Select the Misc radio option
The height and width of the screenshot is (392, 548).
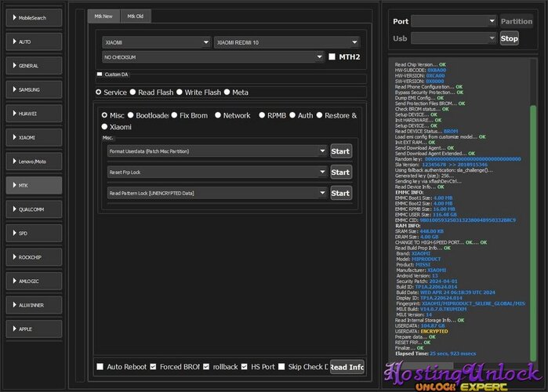(x=104, y=115)
